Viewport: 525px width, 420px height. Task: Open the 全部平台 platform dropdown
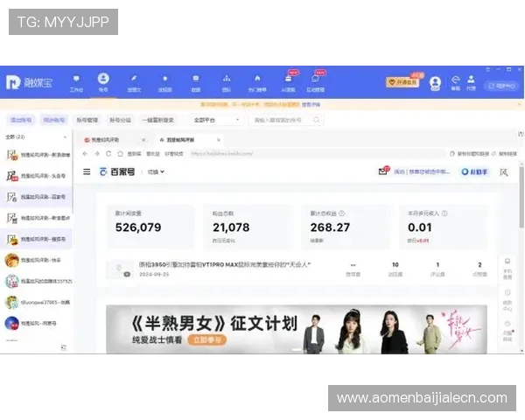[216, 120]
